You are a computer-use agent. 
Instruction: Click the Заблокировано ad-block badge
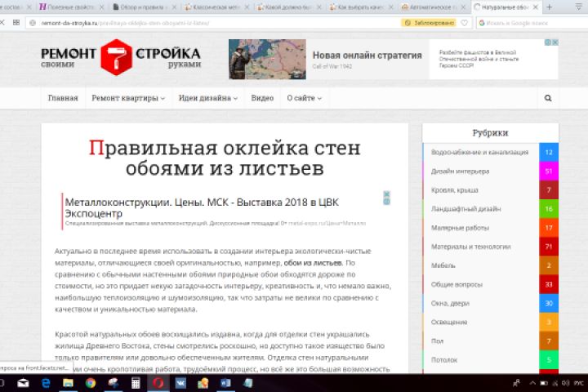pos(429,23)
